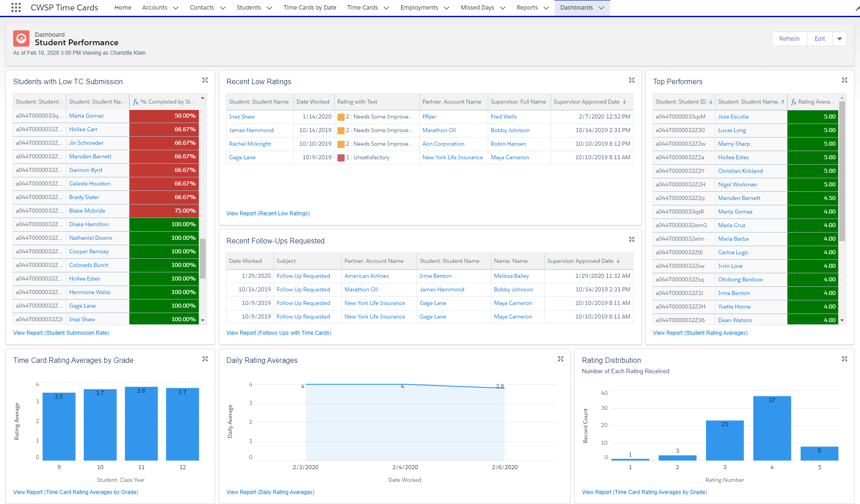Image resolution: width=860 pixels, height=504 pixels.
Task: Expand the Recent Low Ratings widget
Action: tap(632, 80)
